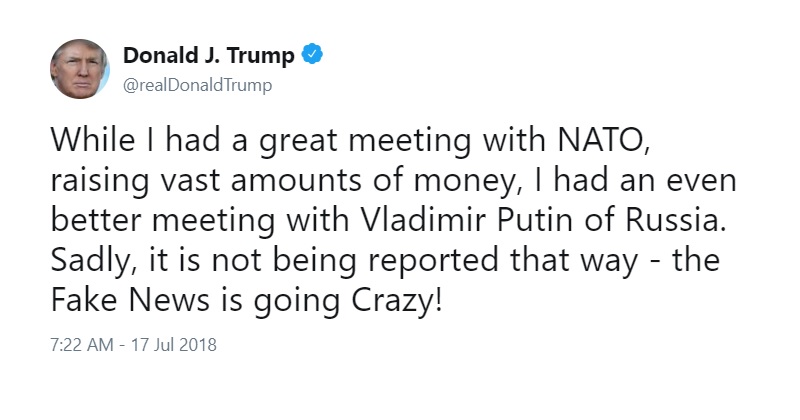Image resolution: width=800 pixels, height=420 pixels.
Task: Click the word 'While' starting the tweet
Action: (93, 139)
